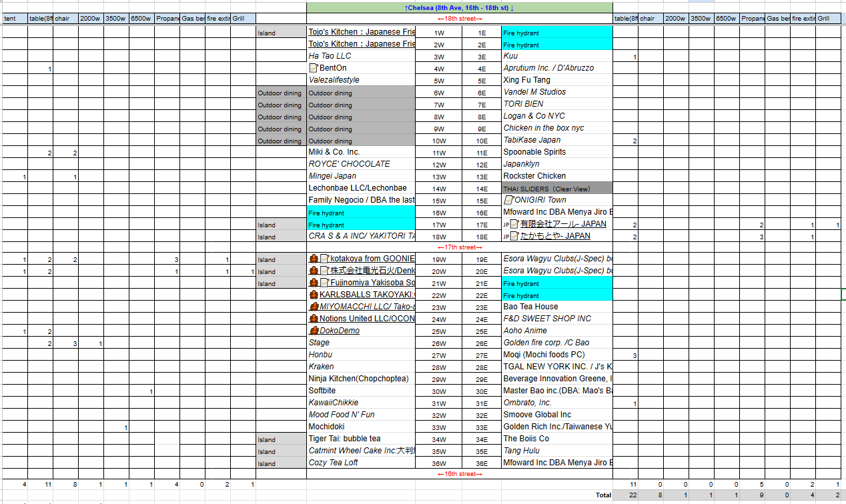Screen dimensions: 846x504
Task: Select the Tiger Tai: bubble tea cell
Action: (x=361, y=439)
